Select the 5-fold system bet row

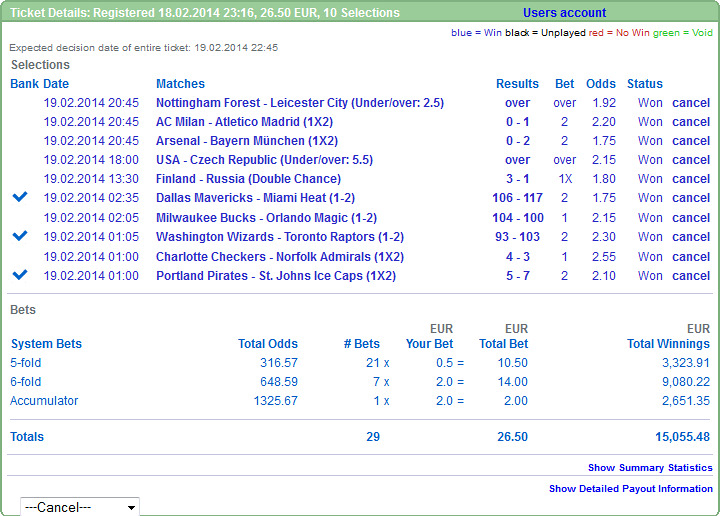coord(26,363)
